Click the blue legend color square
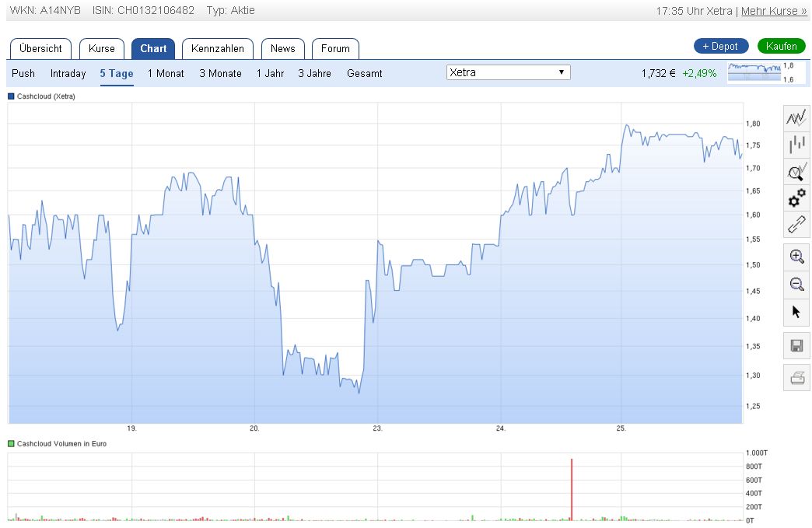Screen dimensions: 812x528 9,96
